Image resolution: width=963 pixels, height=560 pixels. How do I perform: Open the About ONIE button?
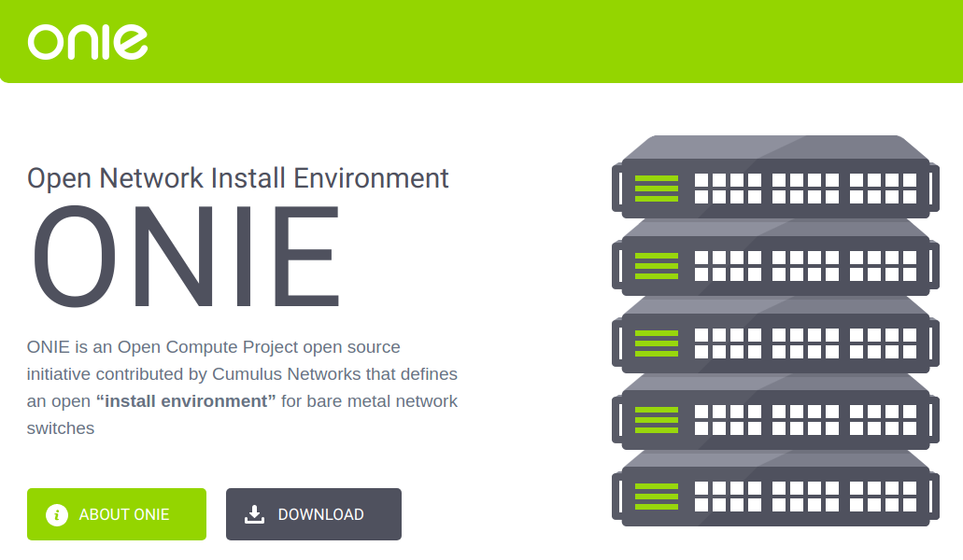pyautogui.click(x=117, y=514)
